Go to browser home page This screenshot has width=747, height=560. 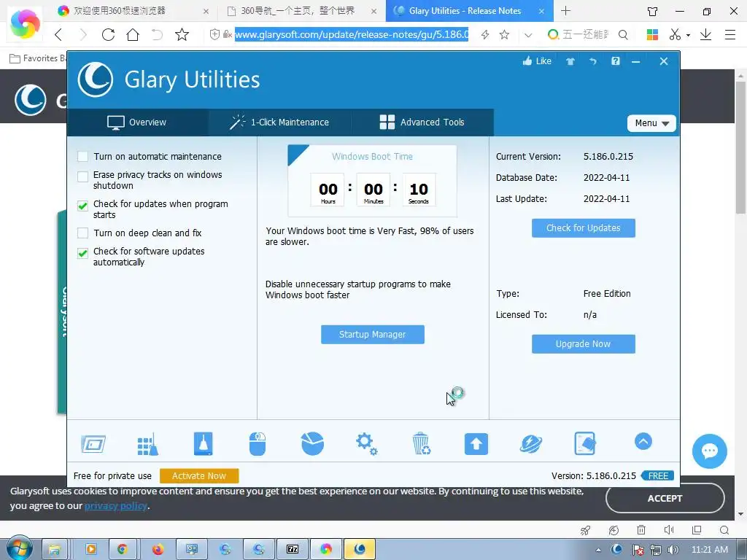pyautogui.click(x=133, y=34)
